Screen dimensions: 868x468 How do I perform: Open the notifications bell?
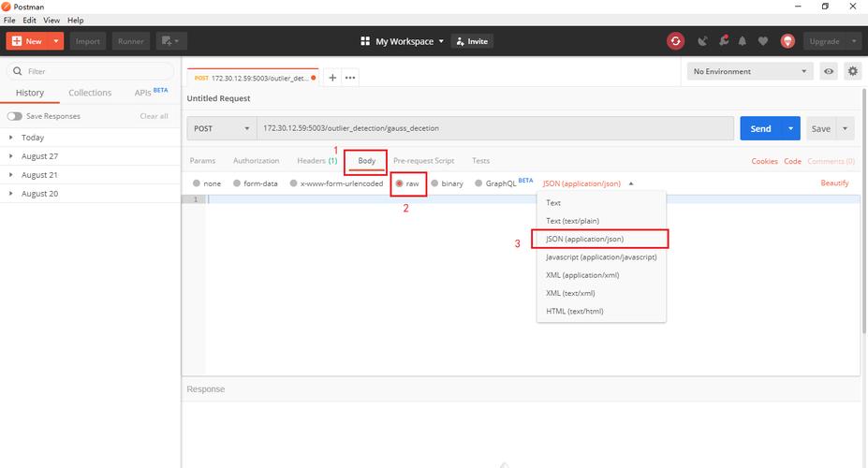coord(743,41)
